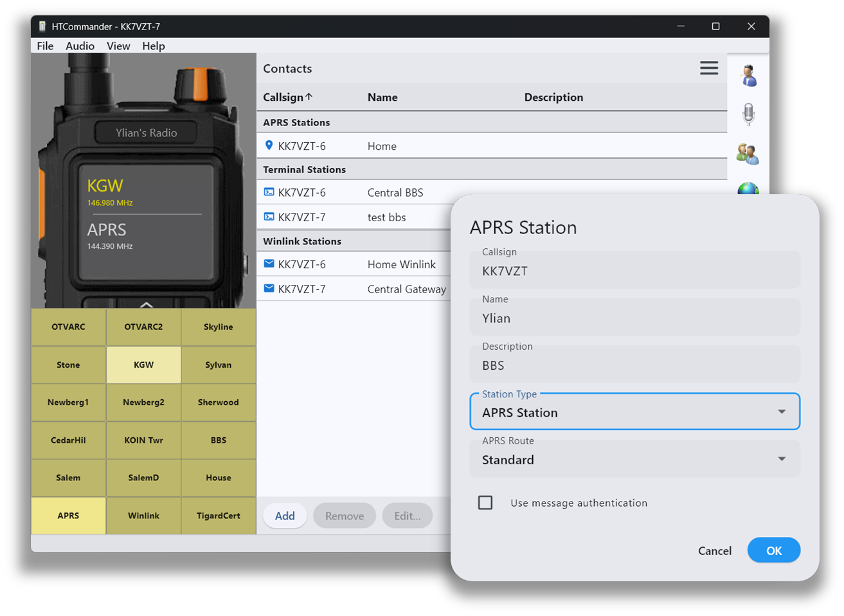Screen dimensions: 844x616
Task: Select terminal icon beside test bbs
Action: [269, 217]
